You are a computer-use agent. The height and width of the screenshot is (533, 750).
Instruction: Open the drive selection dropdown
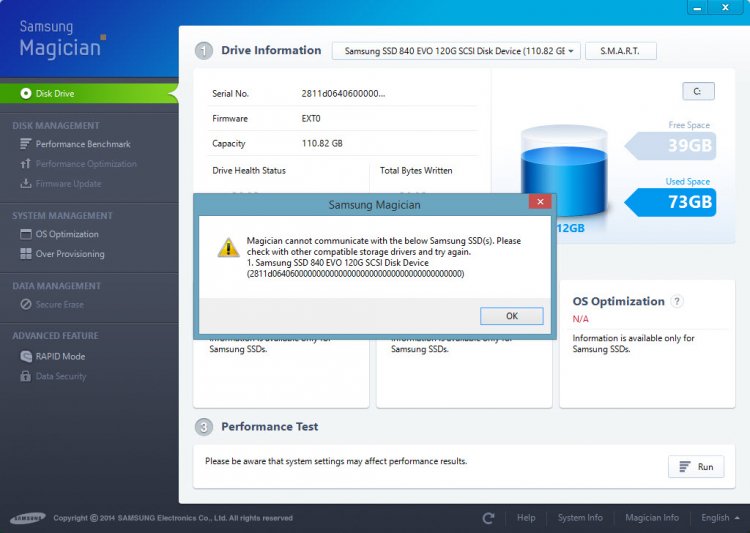(x=456, y=51)
